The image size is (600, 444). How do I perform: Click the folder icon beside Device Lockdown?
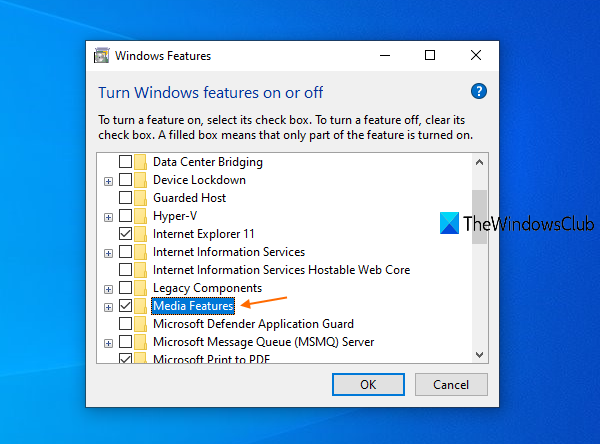140,180
